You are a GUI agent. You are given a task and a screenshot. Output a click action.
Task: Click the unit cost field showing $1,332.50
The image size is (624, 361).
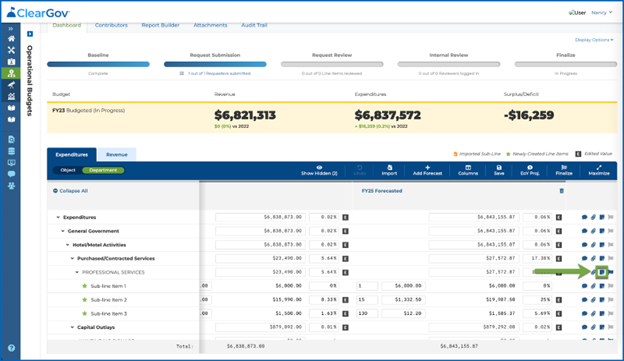404,300
